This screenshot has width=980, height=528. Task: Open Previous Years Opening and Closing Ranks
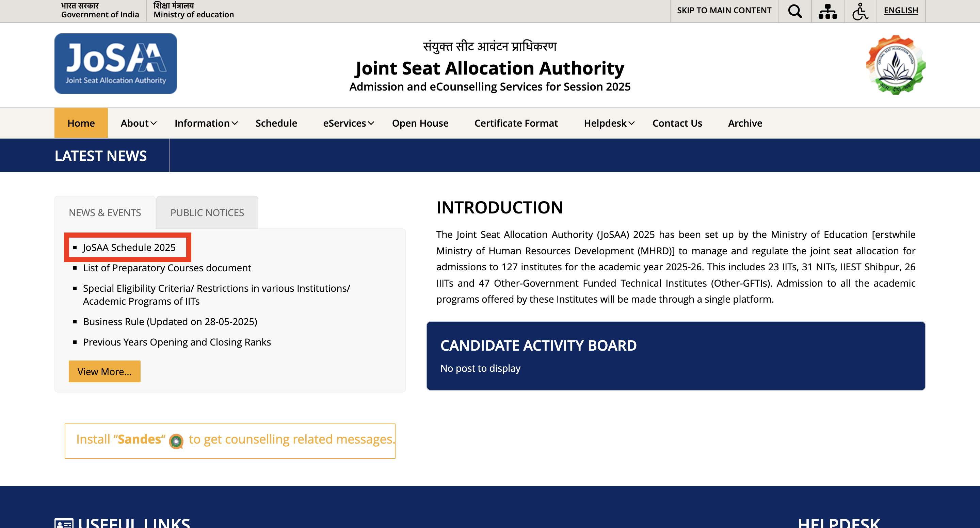177,342
